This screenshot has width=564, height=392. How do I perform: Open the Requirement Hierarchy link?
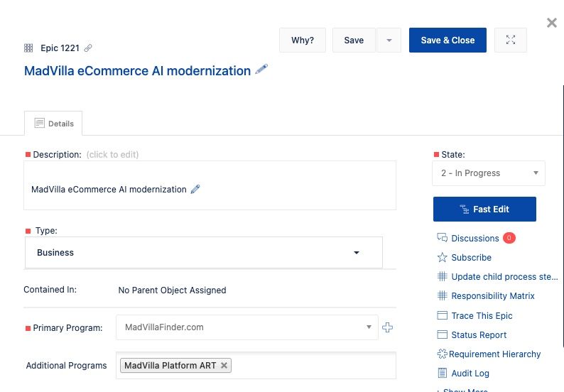[494, 354]
